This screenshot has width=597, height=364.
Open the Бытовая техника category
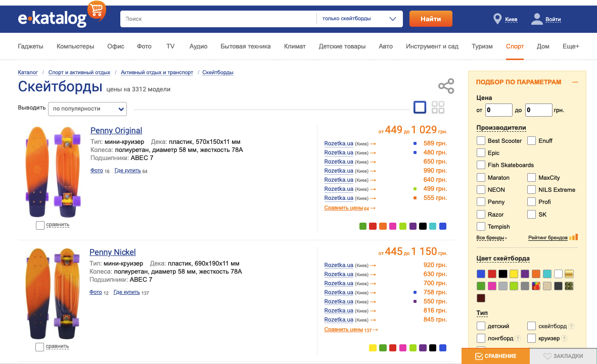click(246, 46)
